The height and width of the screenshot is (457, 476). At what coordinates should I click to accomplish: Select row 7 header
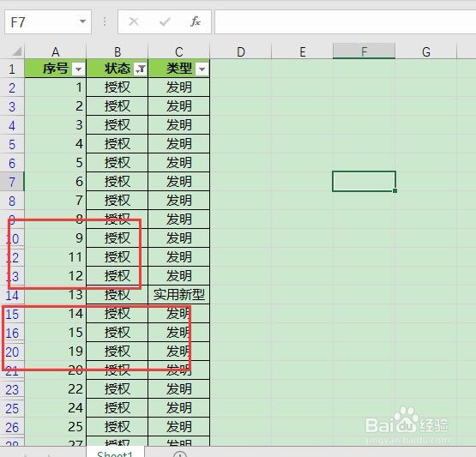(12, 182)
